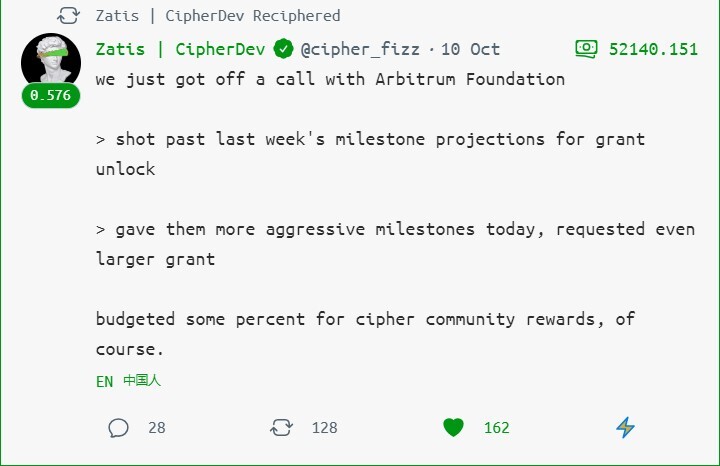Click the green verified checkmark badge
The width and height of the screenshot is (720, 466).
tap(283, 49)
